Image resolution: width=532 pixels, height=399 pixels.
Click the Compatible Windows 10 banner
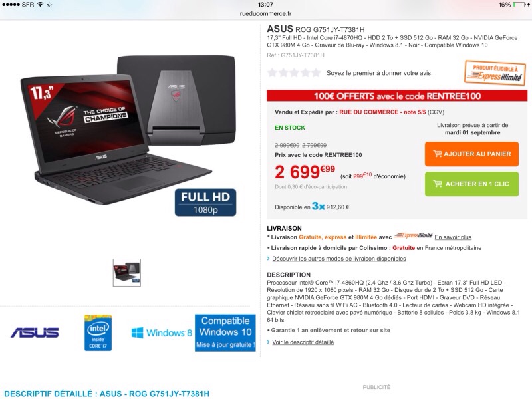click(x=225, y=332)
